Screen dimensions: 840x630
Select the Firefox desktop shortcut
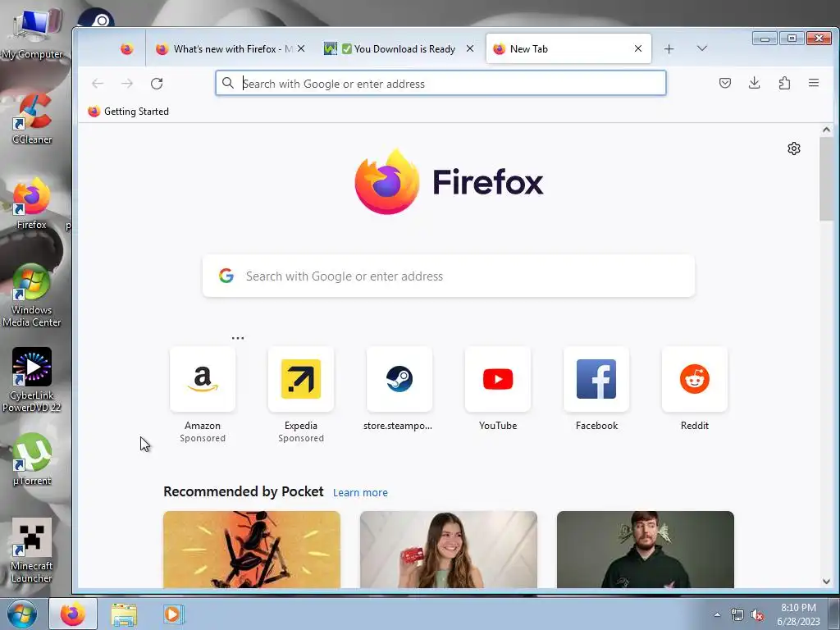(32, 203)
